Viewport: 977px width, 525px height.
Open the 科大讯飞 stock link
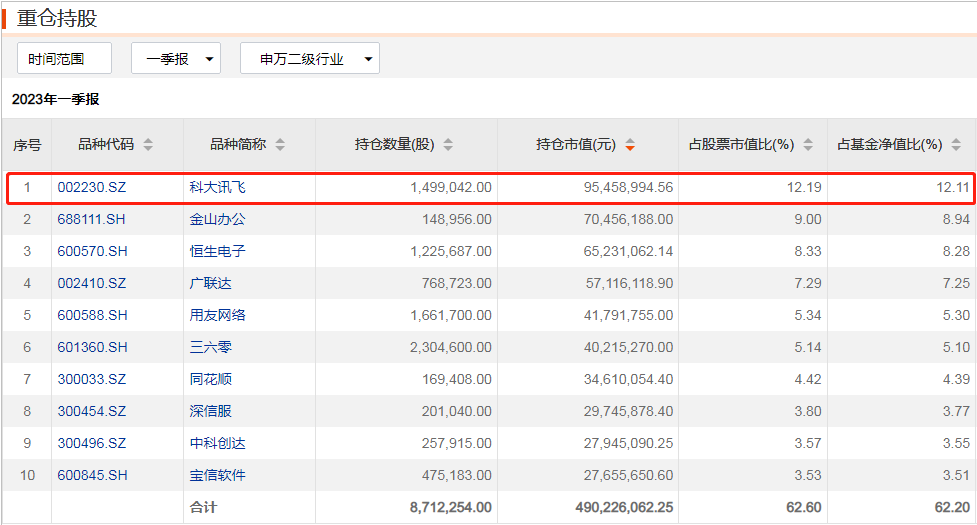217,187
